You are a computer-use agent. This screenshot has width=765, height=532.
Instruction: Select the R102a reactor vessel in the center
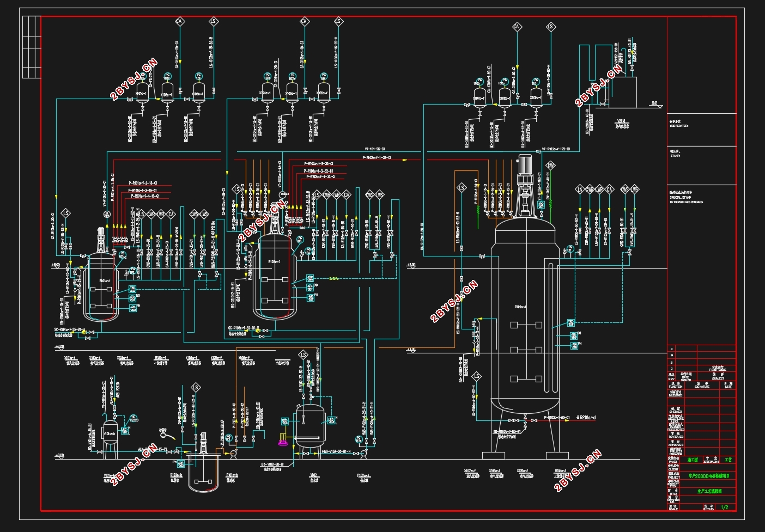[x=275, y=278]
